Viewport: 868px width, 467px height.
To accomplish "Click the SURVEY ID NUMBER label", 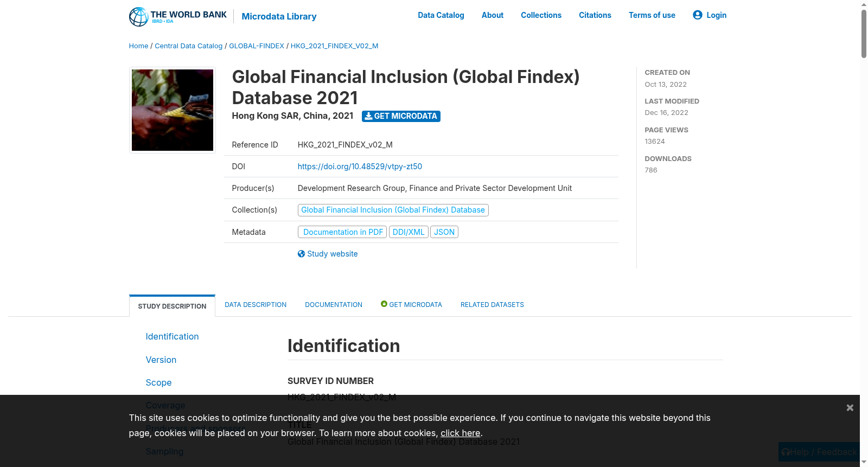I will pyautogui.click(x=330, y=381).
